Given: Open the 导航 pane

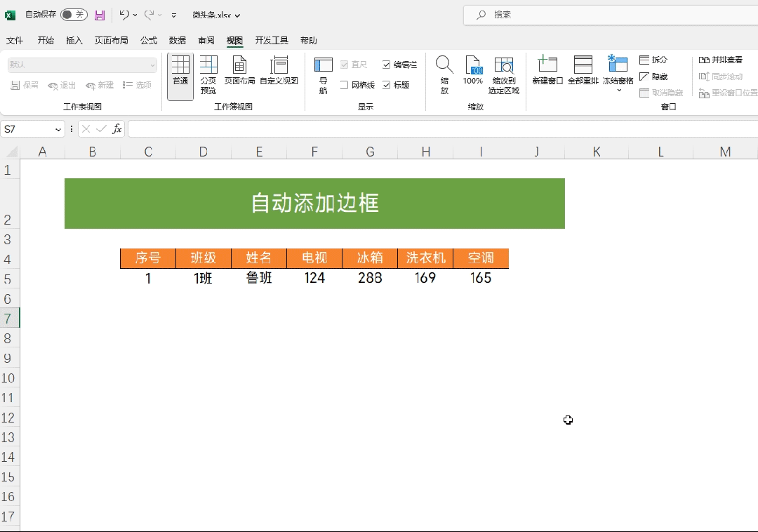Looking at the screenshot, I should coord(323,75).
